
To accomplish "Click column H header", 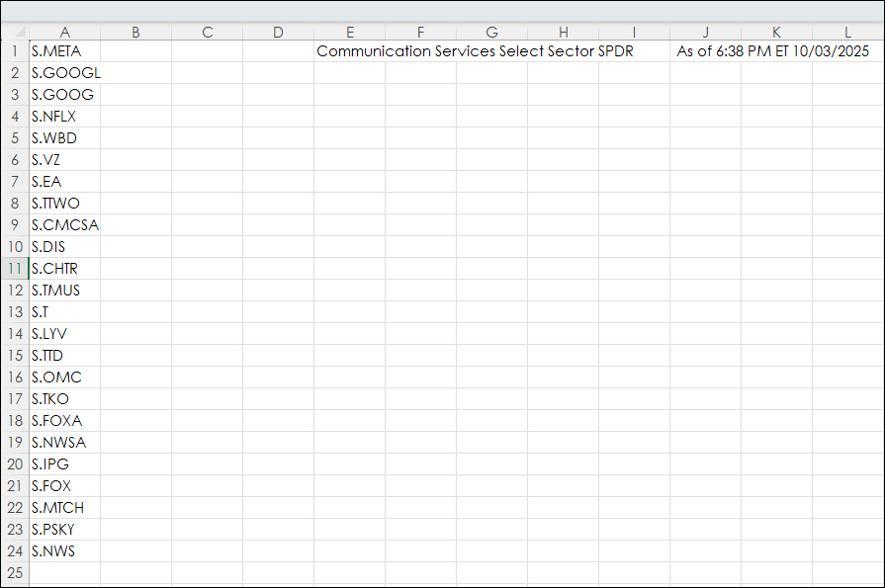I will tap(563, 32).
